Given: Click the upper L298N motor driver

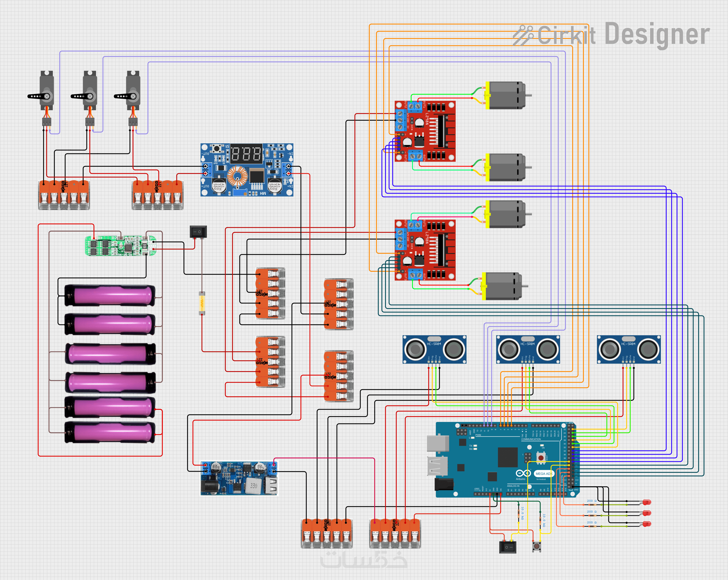Looking at the screenshot, I should [425, 131].
